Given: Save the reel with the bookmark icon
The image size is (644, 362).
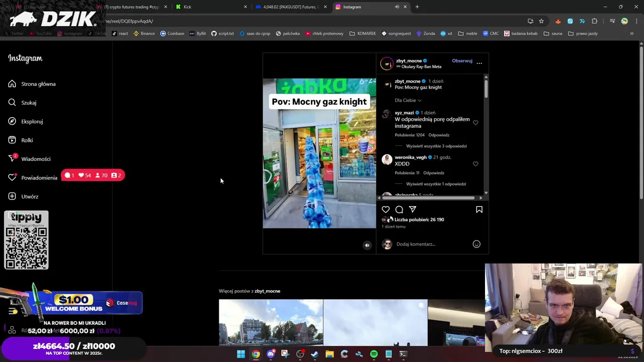Looking at the screenshot, I should pos(479,209).
